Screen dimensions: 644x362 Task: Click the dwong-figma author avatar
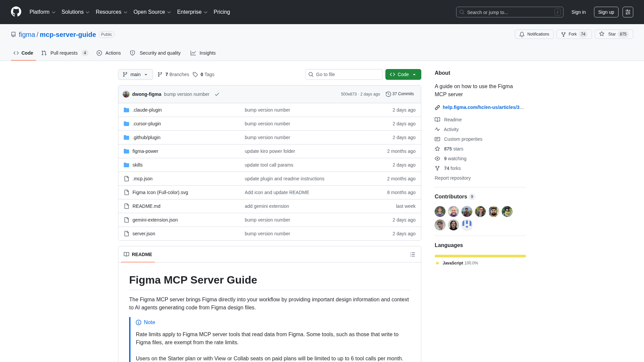pos(126,94)
